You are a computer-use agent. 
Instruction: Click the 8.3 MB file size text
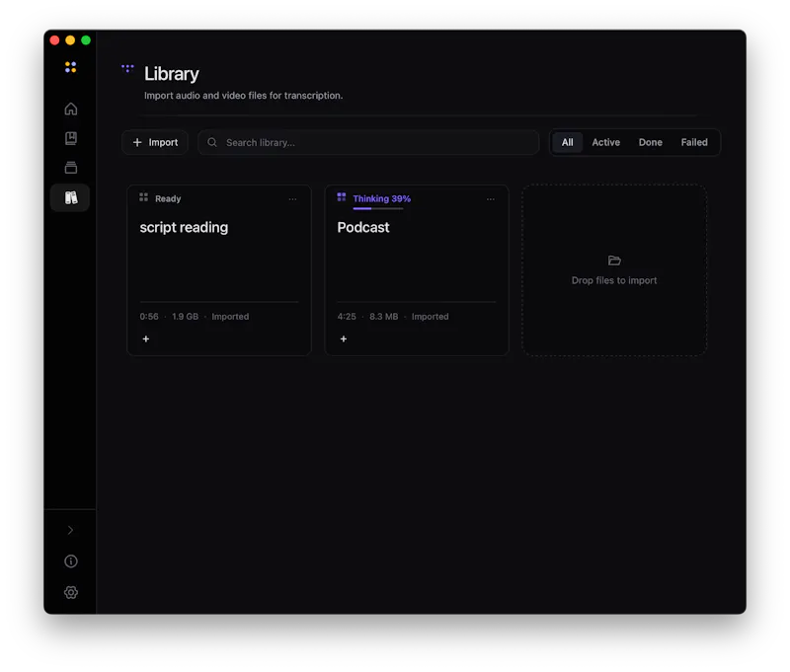click(x=383, y=317)
